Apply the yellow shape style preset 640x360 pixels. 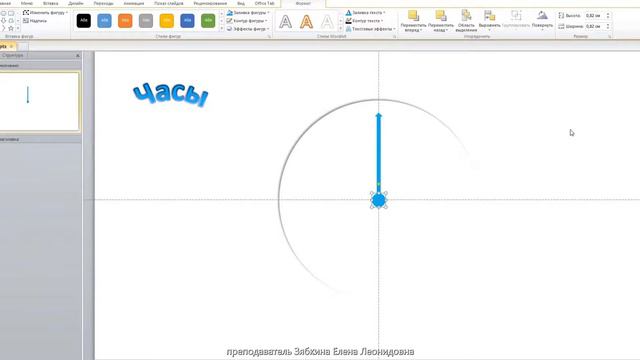coord(167,20)
